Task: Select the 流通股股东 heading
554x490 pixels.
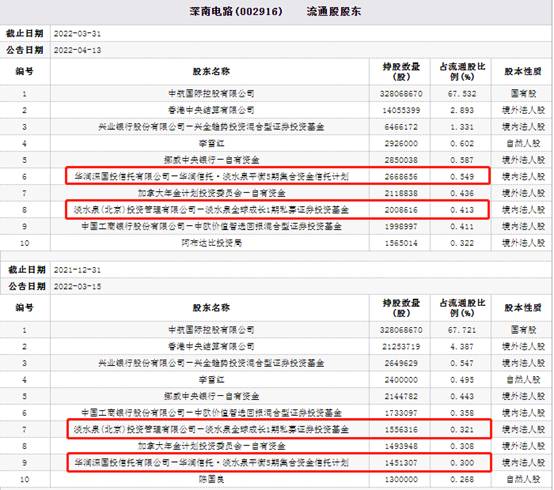Action: tap(334, 11)
